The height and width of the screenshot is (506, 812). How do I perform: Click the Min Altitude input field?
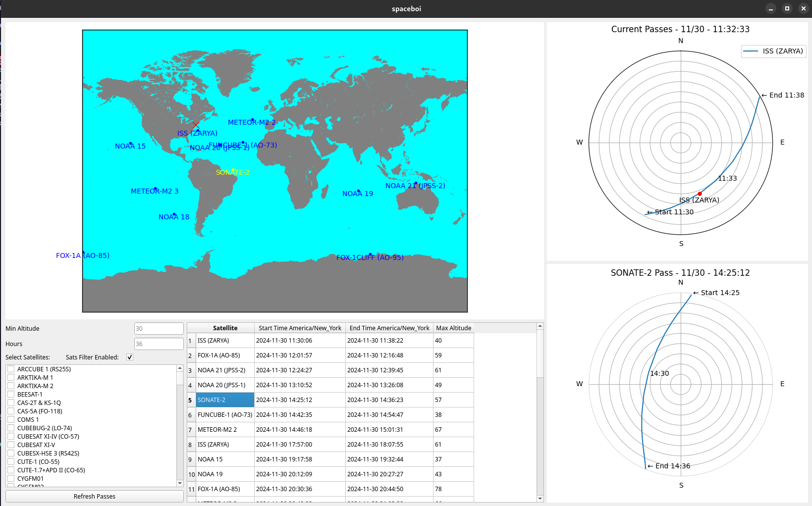click(x=159, y=328)
